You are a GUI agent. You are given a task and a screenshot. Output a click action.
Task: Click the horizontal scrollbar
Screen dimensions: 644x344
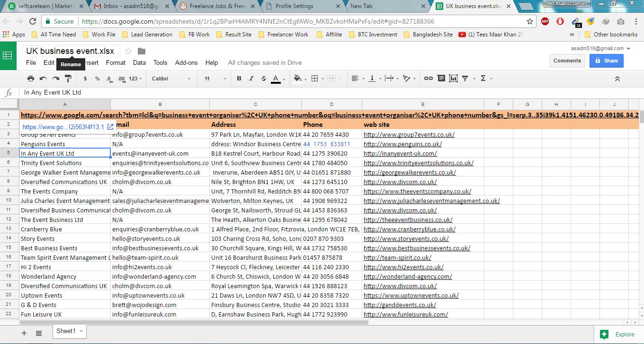[194, 323]
